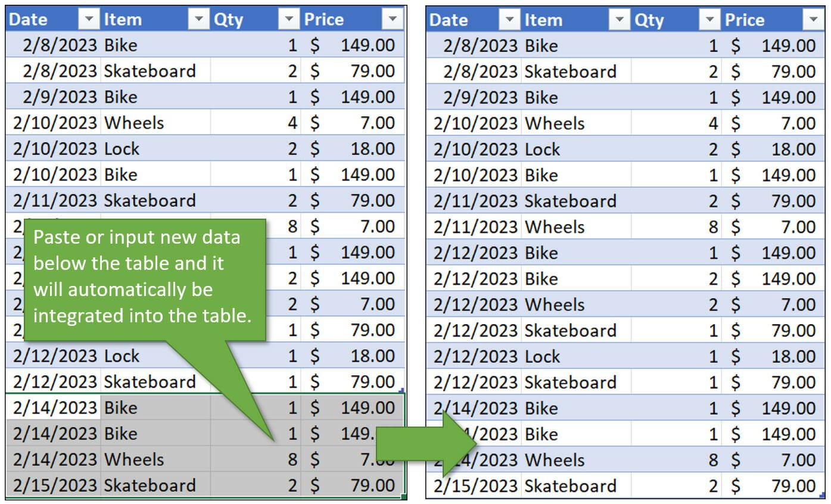Expand the right table's Price column dropdown arrow
The width and height of the screenshot is (831, 504).
(x=814, y=20)
